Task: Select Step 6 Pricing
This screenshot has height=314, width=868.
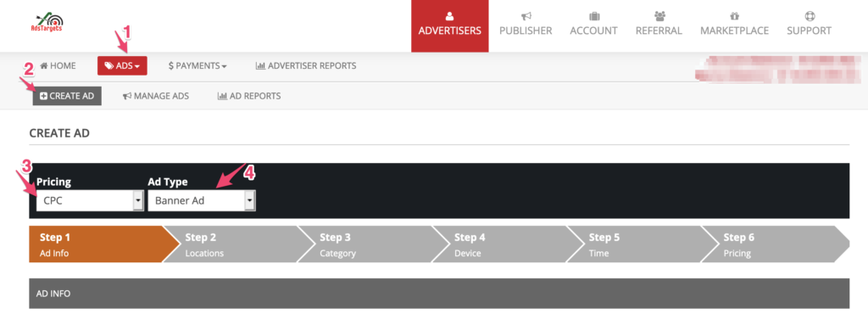Action: coord(774,244)
